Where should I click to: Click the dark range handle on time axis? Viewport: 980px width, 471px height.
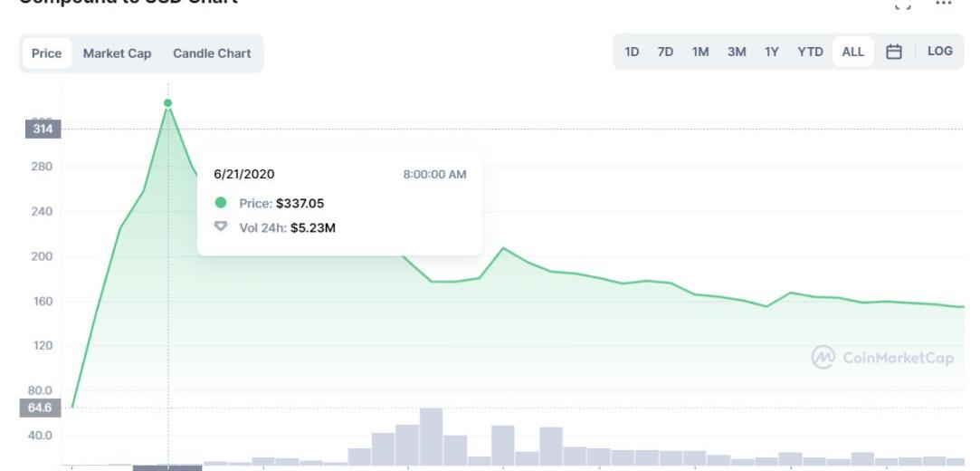click(x=167, y=467)
